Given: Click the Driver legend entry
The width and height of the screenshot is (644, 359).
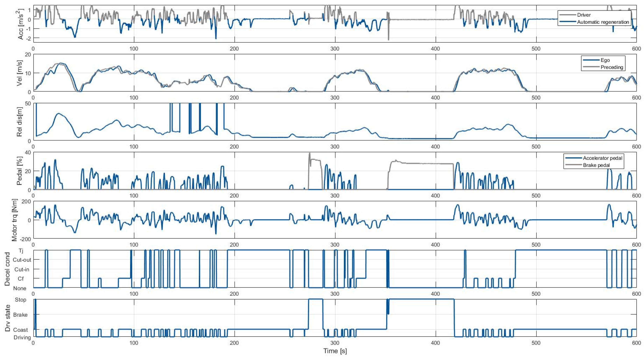Looking at the screenshot, I should click(x=584, y=15).
